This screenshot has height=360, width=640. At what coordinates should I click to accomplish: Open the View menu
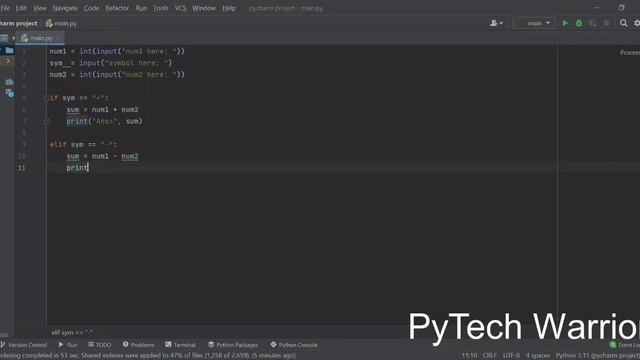(x=40, y=8)
